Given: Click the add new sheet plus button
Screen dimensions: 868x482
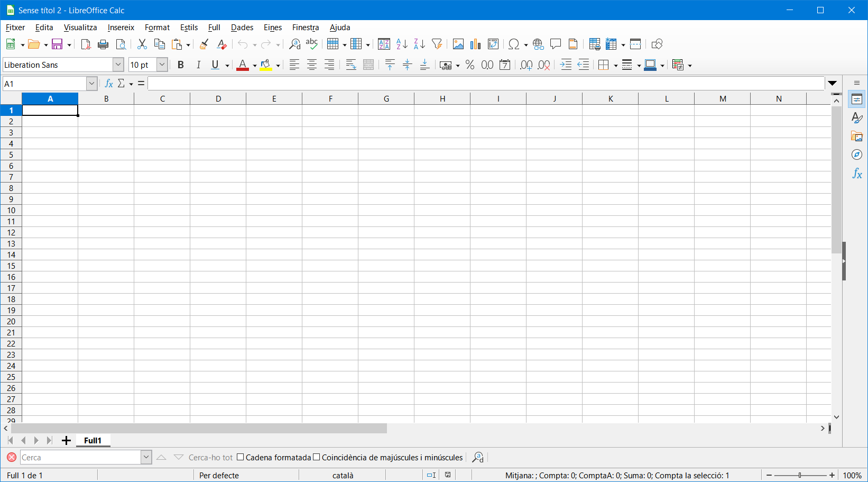Looking at the screenshot, I should pos(66,441).
